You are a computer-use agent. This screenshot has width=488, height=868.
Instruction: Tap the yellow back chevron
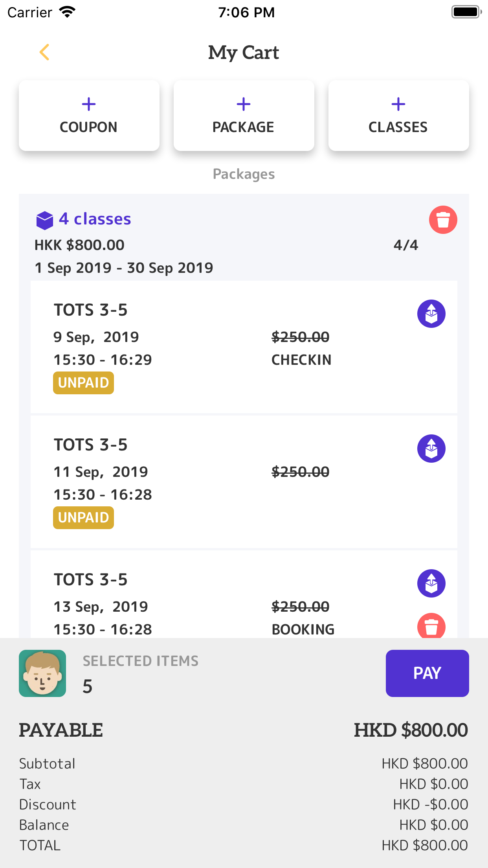44,52
